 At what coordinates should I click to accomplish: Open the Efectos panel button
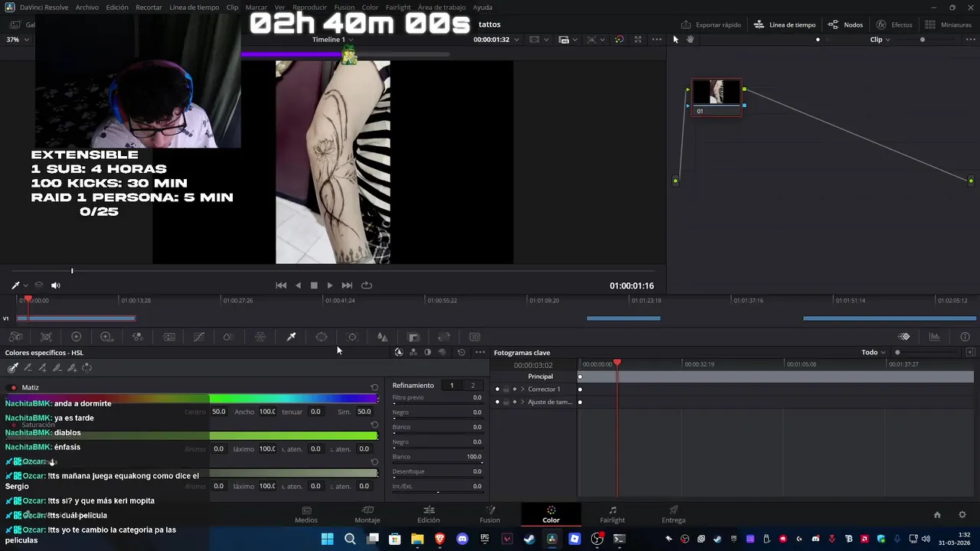[894, 24]
